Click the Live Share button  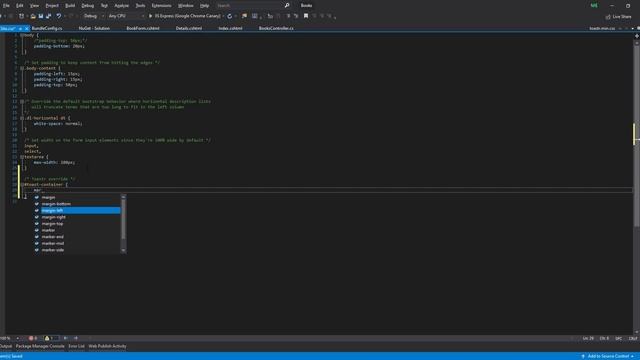pyautogui.click(x=618, y=17)
